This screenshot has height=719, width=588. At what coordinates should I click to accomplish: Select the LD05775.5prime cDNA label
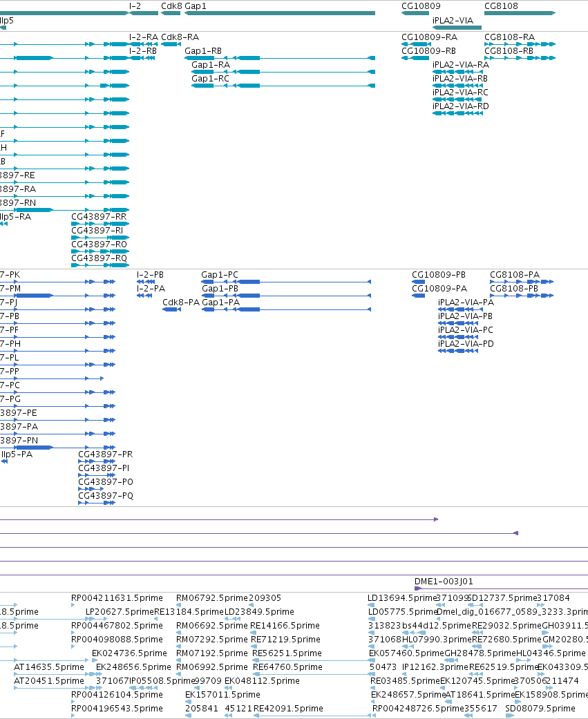point(402,612)
